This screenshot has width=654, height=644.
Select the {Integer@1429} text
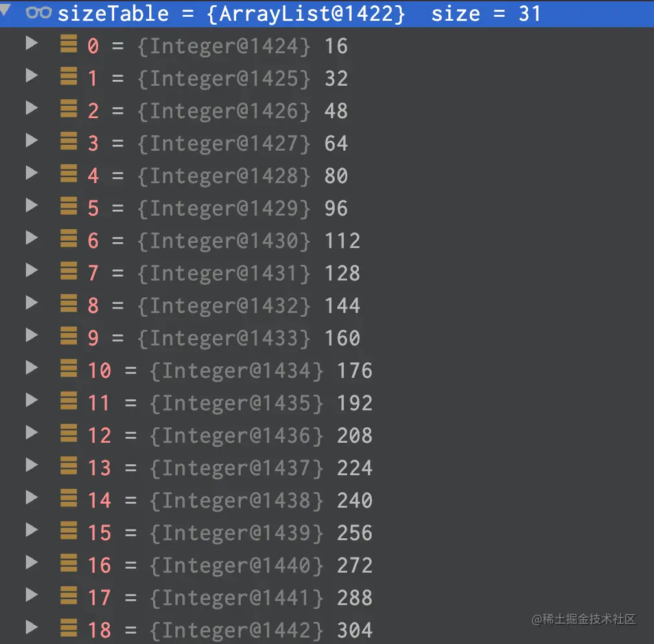click(x=224, y=208)
